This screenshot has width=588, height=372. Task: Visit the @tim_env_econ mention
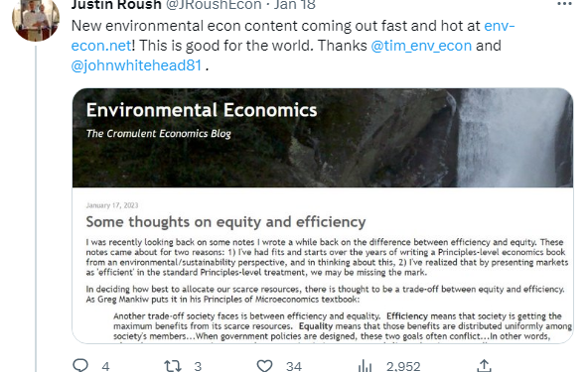[421, 46]
